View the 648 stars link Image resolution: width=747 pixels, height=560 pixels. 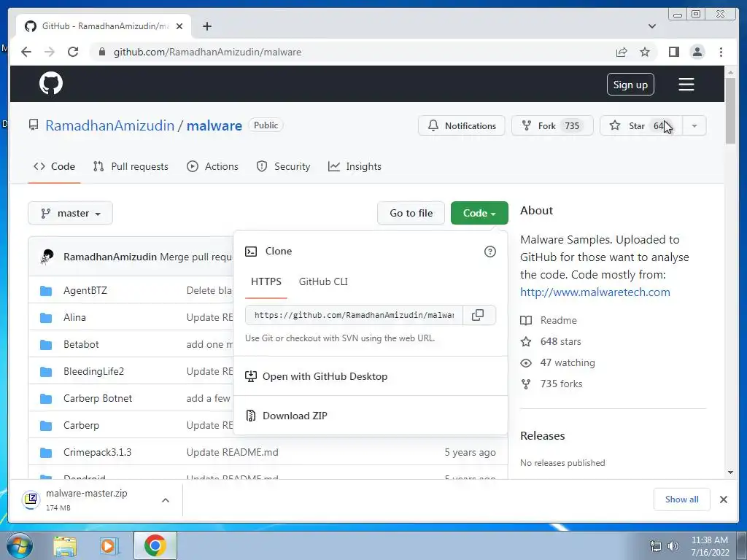561,342
